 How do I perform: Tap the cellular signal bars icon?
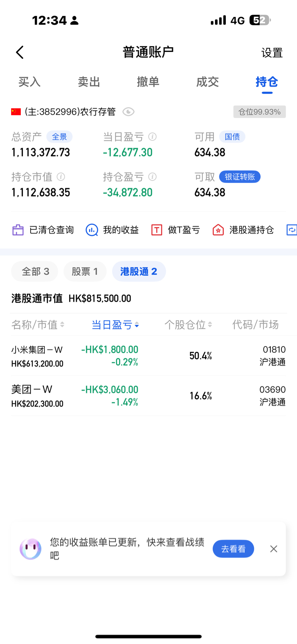218,20
